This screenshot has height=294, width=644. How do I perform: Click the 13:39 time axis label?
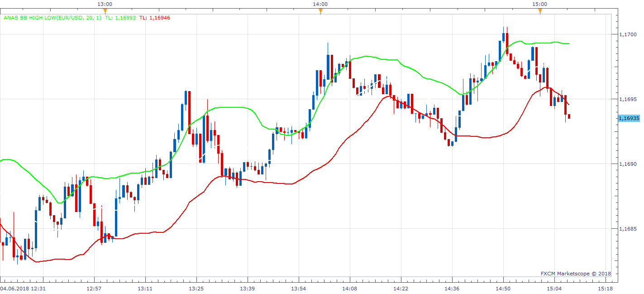tap(248, 288)
